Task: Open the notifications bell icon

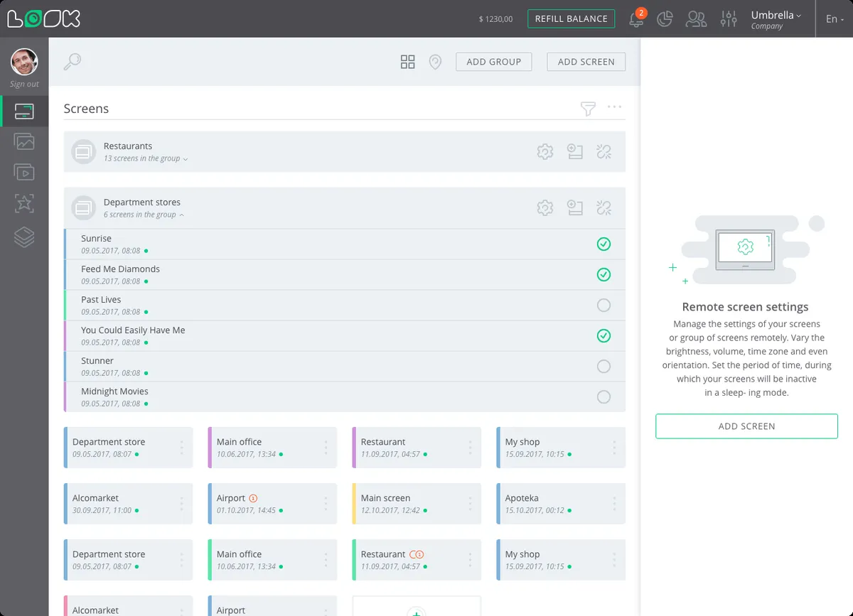Action: pyautogui.click(x=636, y=19)
